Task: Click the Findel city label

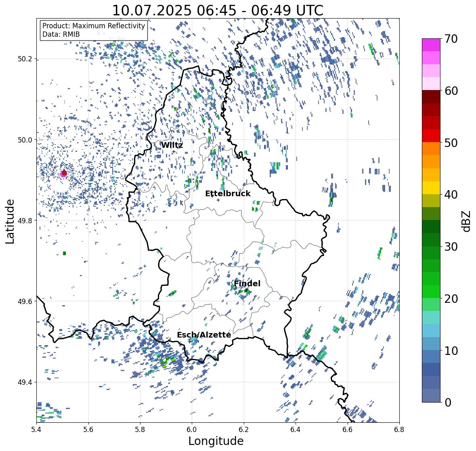Action: pyautogui.click(x=247, y=283)
